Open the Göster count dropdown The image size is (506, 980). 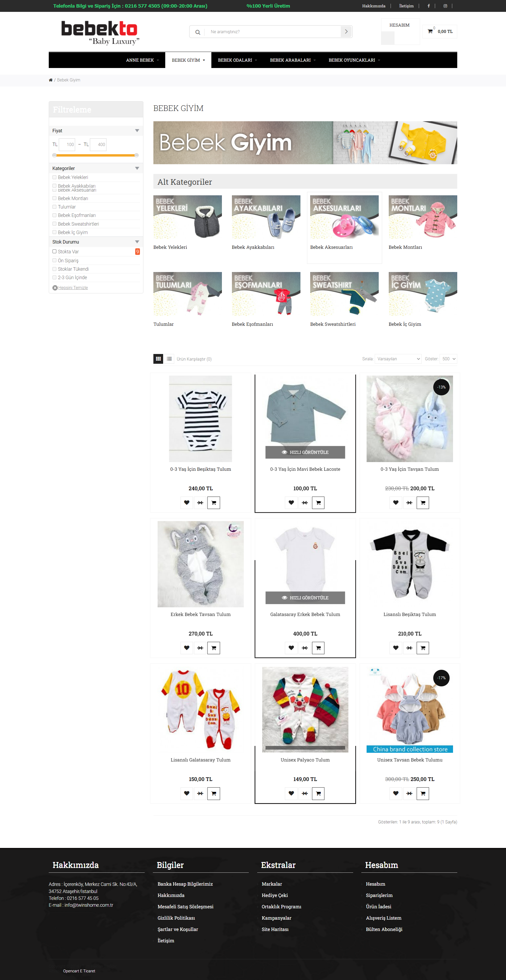(x=448, y=359)
